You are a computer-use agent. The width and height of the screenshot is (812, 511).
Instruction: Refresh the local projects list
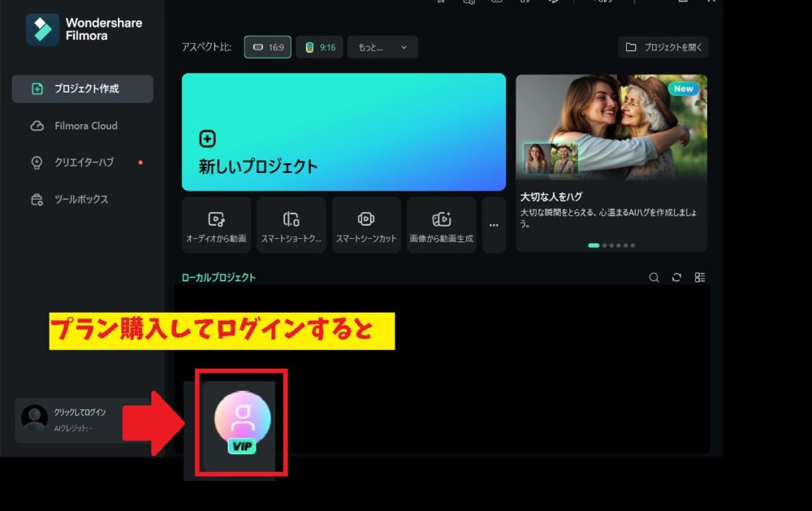point(677,278)
